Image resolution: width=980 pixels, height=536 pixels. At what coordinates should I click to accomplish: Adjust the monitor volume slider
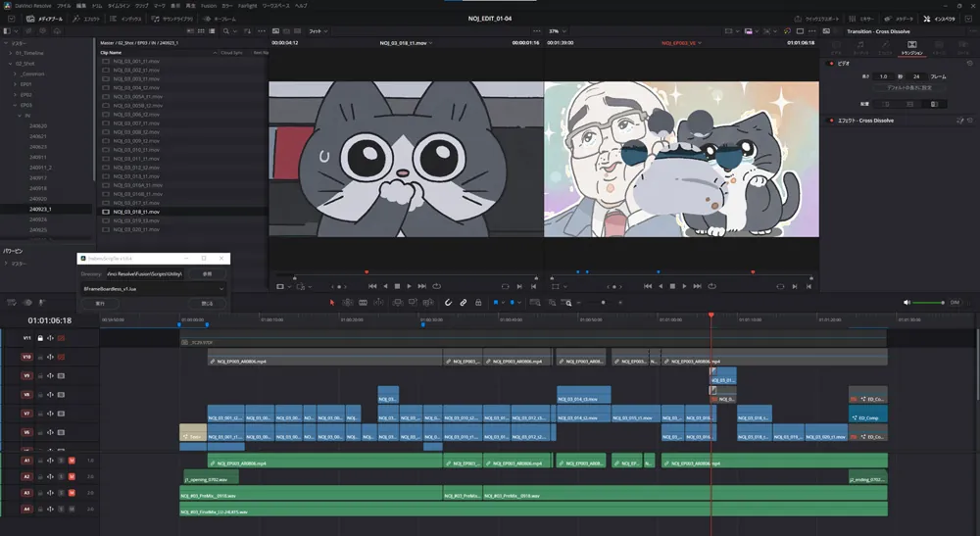[928, 303]
